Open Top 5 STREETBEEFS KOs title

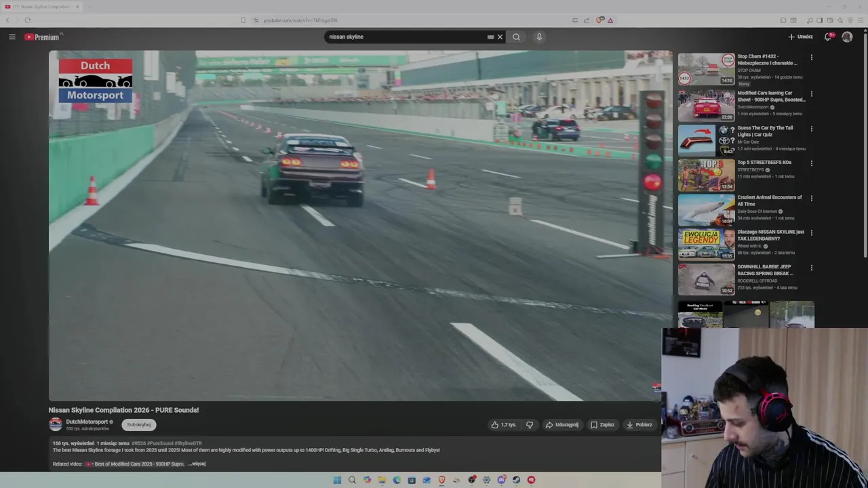pyautogui.click(x=764, y=163)
